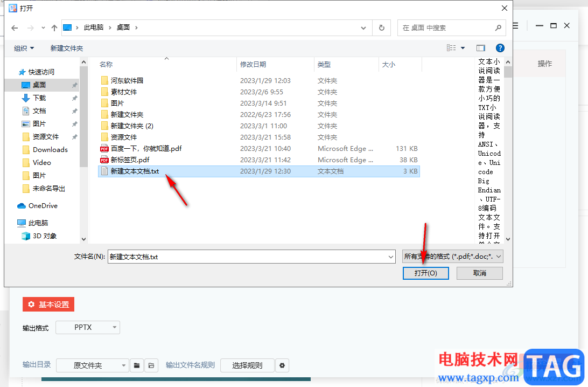Go back using the back arrow
588x387 pixels.
pos(15,28)
